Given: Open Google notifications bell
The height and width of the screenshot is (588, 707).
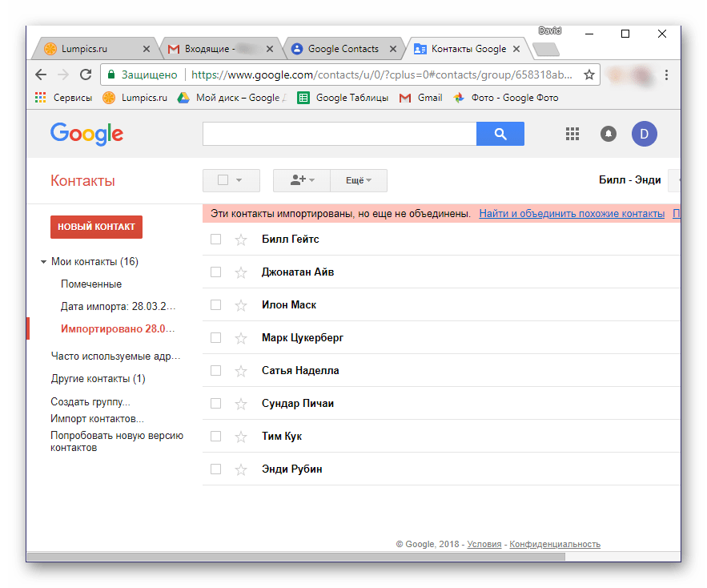Looking at the screenshot, I should tap(609, 134).
